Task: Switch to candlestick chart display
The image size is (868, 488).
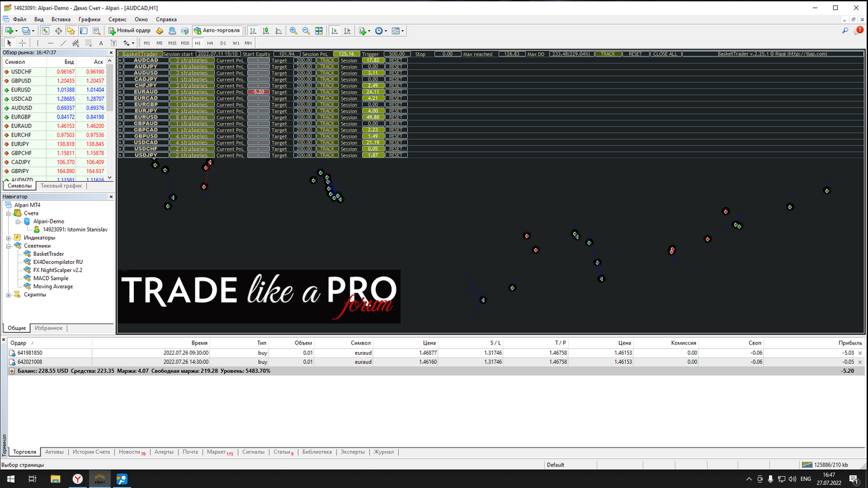Action: point(266,30)
